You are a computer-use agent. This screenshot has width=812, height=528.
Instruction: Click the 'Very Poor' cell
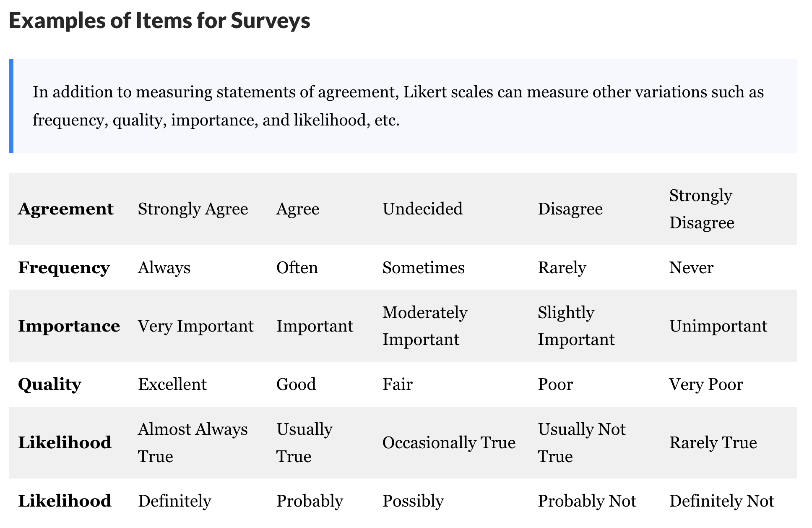tap(706, 384)
